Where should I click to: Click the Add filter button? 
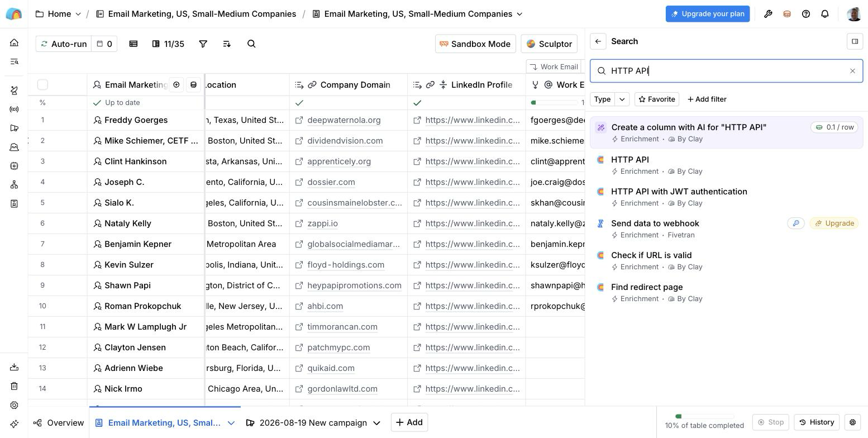click(x=707, y=99)
